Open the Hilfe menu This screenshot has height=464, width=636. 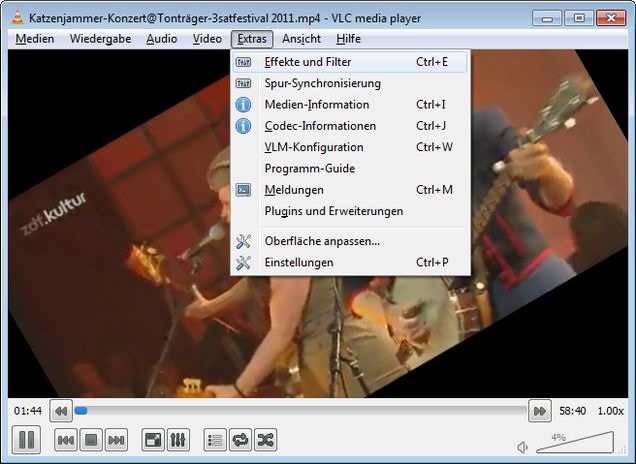pyautogui.click(x=348, y=39)
